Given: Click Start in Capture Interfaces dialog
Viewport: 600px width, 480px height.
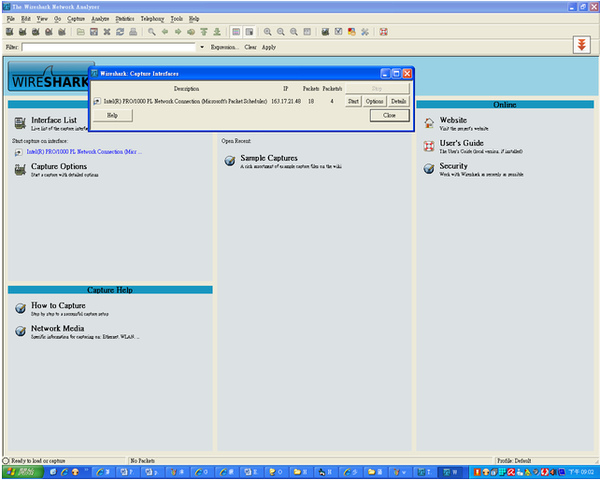Looking at the screenshot, I should pos(353,101).
